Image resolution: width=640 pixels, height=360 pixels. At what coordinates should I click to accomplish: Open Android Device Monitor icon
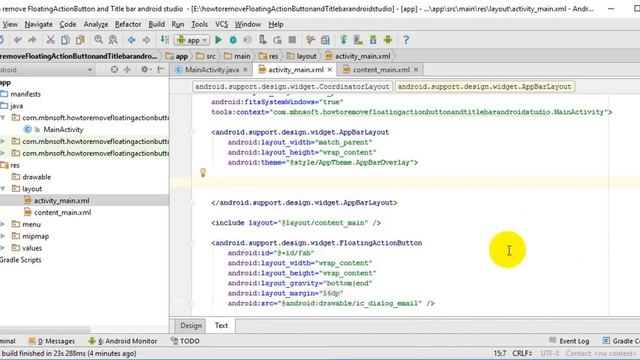coord(388,40)
